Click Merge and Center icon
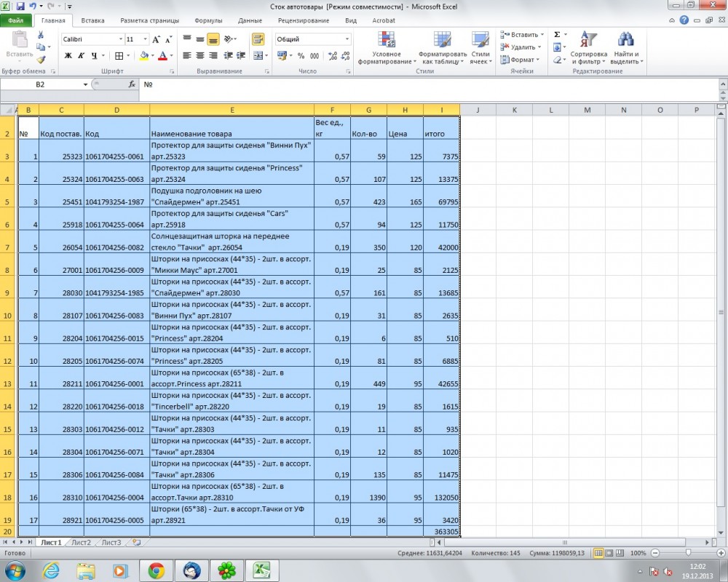Image resolution: width=728 pixels, height=582 pixels. (258, 56)
